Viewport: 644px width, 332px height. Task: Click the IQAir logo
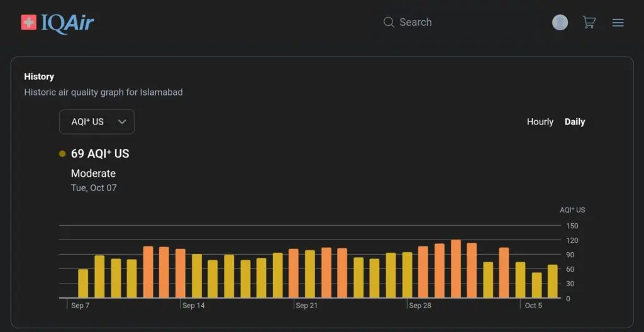coord(58,23)
